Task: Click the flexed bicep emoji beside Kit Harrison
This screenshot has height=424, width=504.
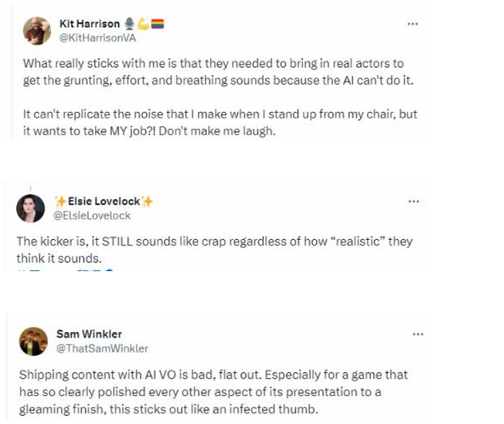Action: (143, 24)
